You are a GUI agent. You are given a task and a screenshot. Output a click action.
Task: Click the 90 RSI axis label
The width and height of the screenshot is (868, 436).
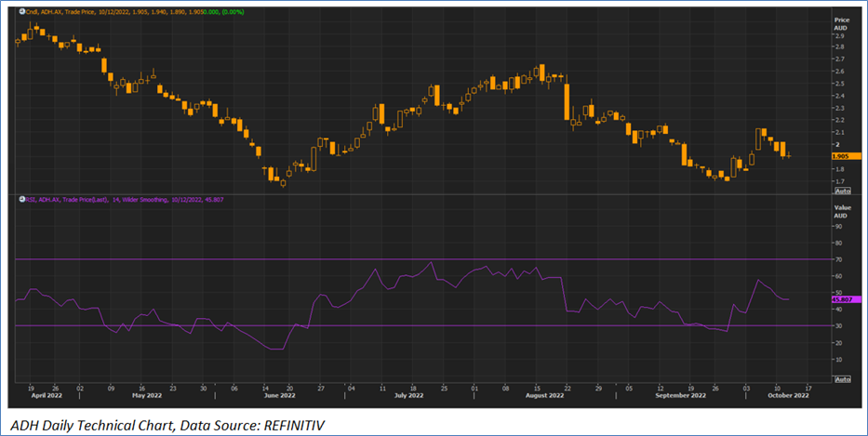[838, 226]
